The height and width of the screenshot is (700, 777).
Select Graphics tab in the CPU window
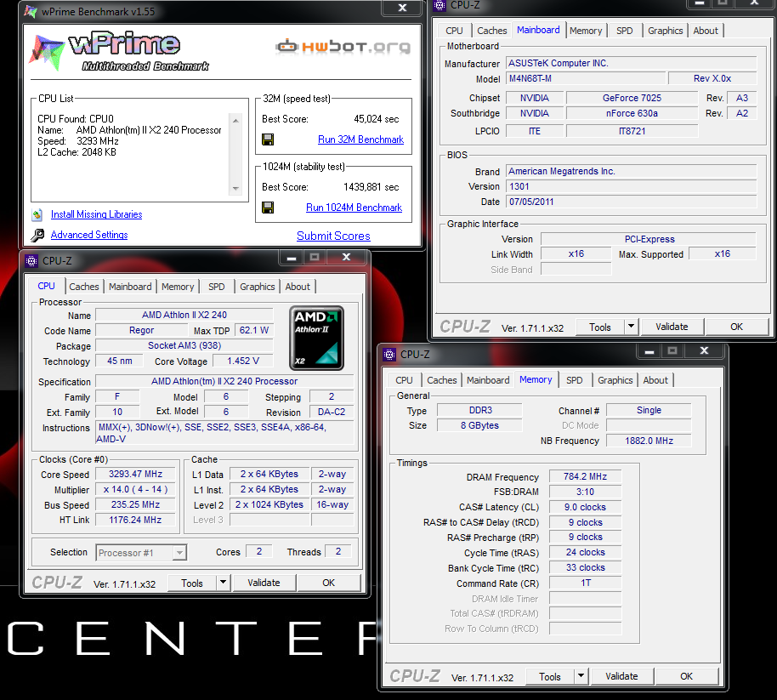pos(258,287)
